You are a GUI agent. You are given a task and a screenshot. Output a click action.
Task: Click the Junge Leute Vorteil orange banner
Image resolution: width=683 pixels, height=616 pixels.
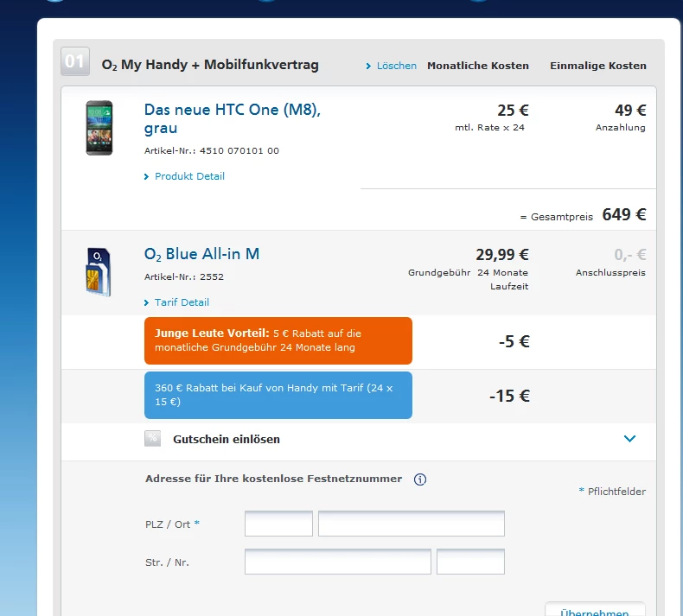(x=278, y=341)
